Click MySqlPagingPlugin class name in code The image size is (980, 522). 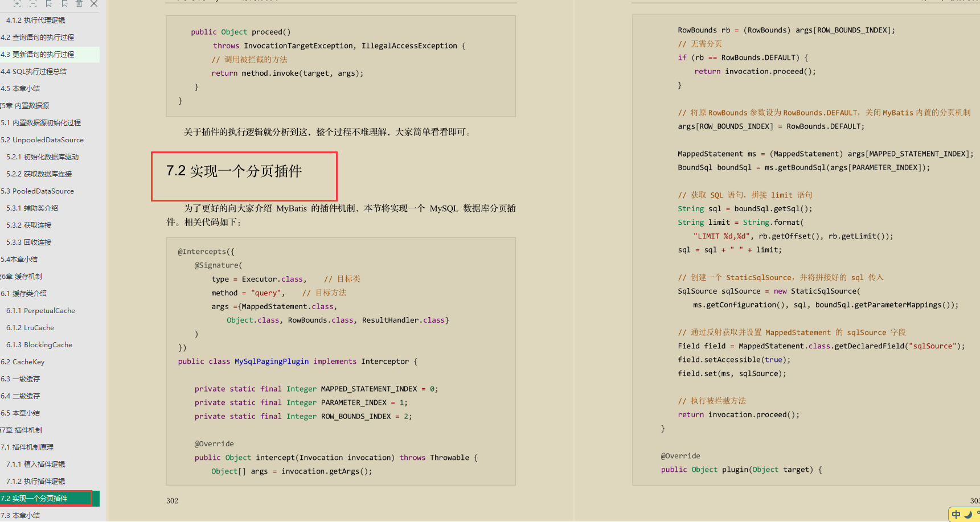(x=272, y=361)
